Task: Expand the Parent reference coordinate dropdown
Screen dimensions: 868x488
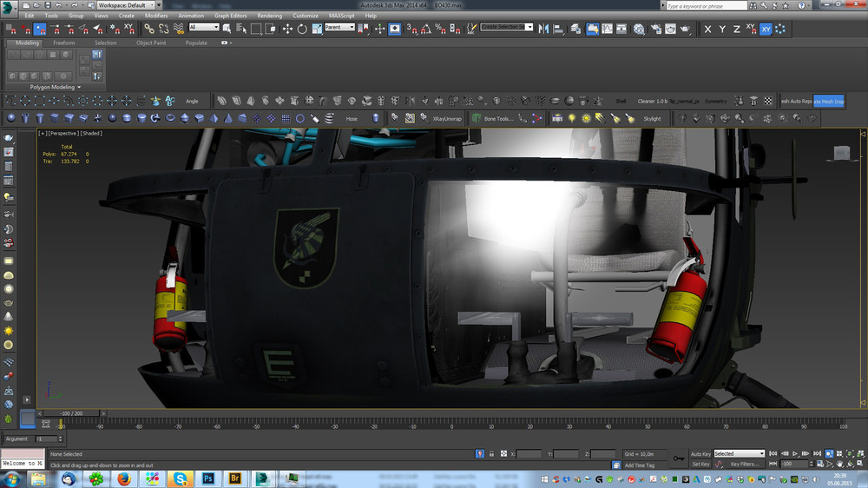Action: (x=339, y=28)
